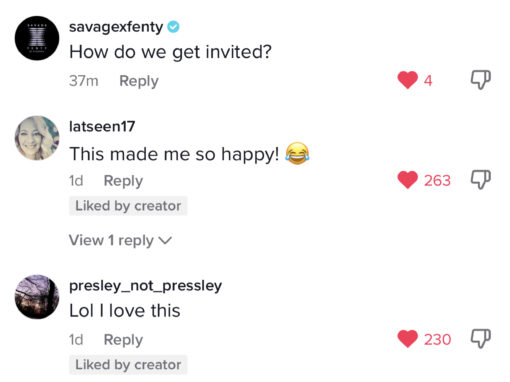
Task: Like the savagexfenty comment with heart icon
Action: [407, 80]
